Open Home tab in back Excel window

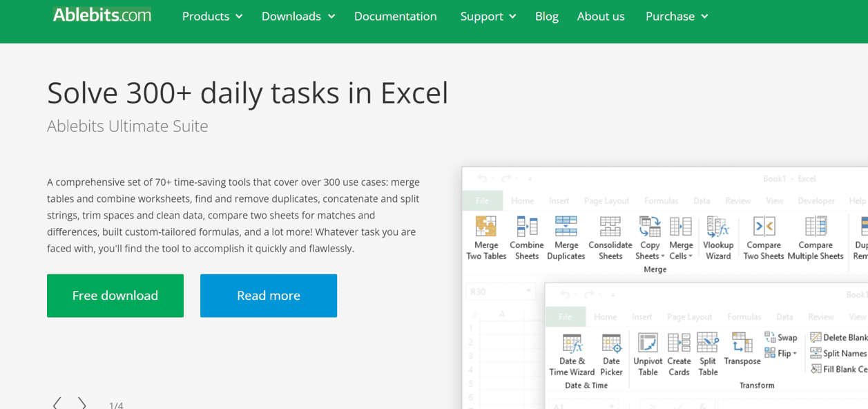(x=522, y=200)
